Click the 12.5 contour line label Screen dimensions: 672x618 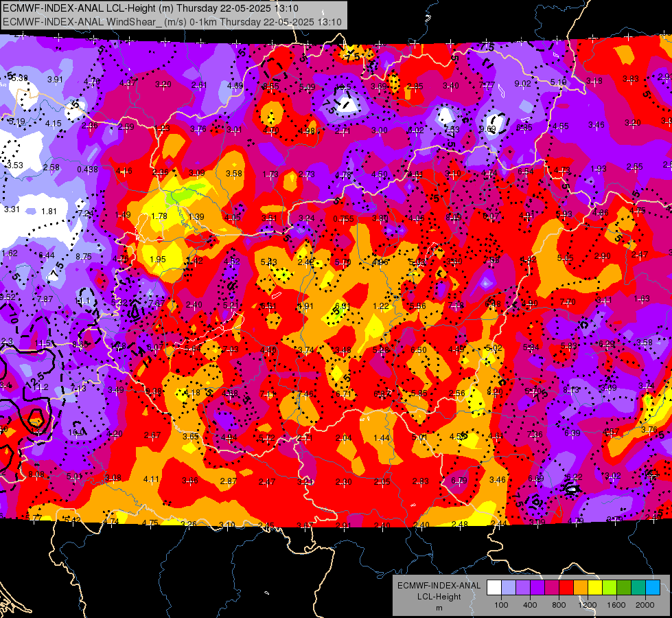tap(35, 380)
